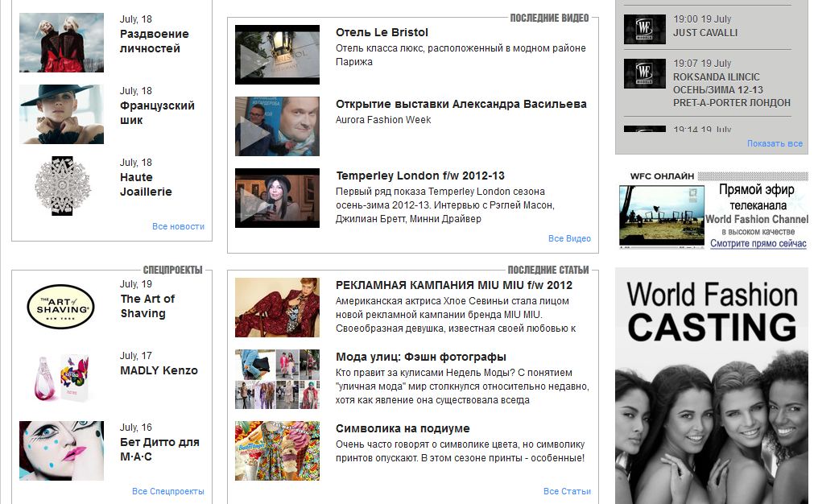Open the MADLY Kenzo perfume image
Viewport: 814px width, 504px height.
pyautogui.click(x=61, y=378)
